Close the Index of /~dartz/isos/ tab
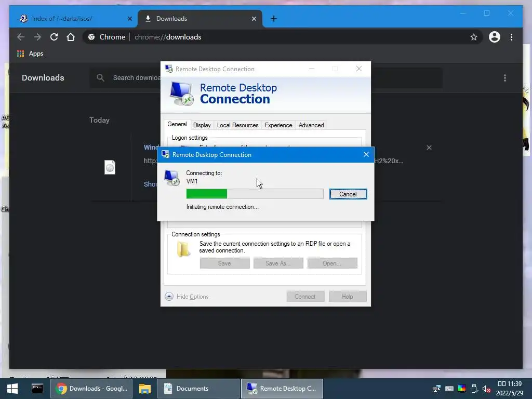Viewport: 532px width, 399px height. click(x=129, y=19)
